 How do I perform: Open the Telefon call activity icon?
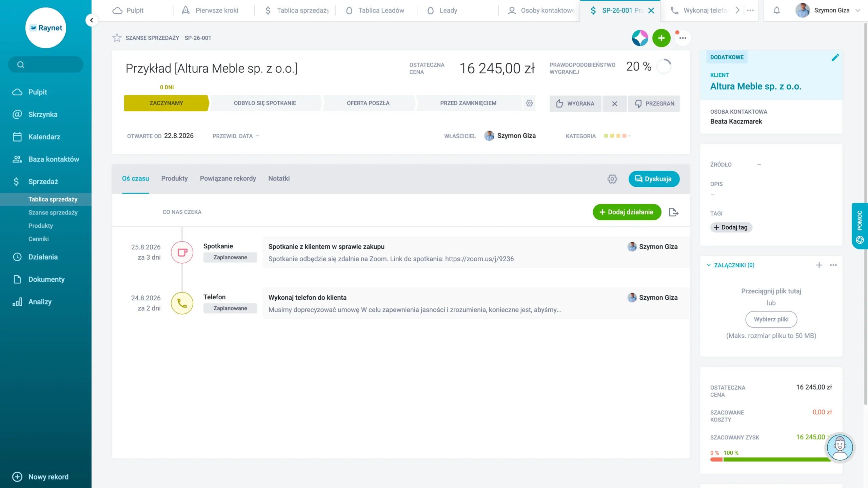[x=182, y=303]
